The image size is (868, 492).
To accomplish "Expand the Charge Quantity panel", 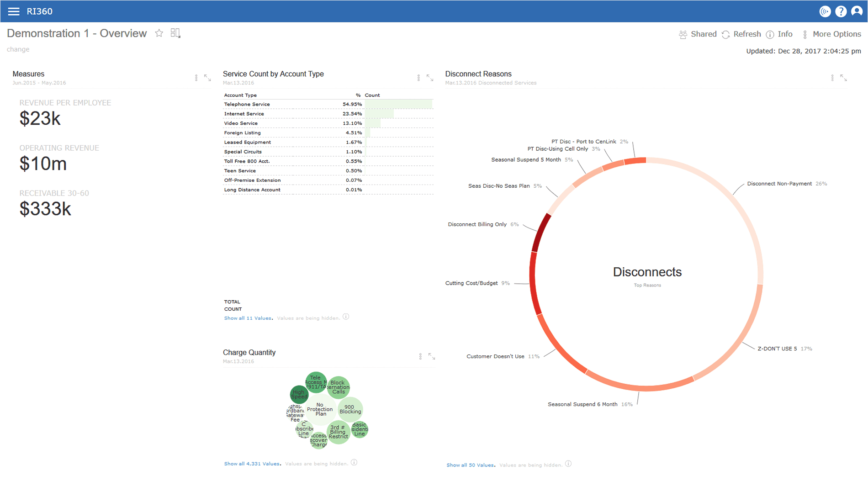I will click(432, 356).
